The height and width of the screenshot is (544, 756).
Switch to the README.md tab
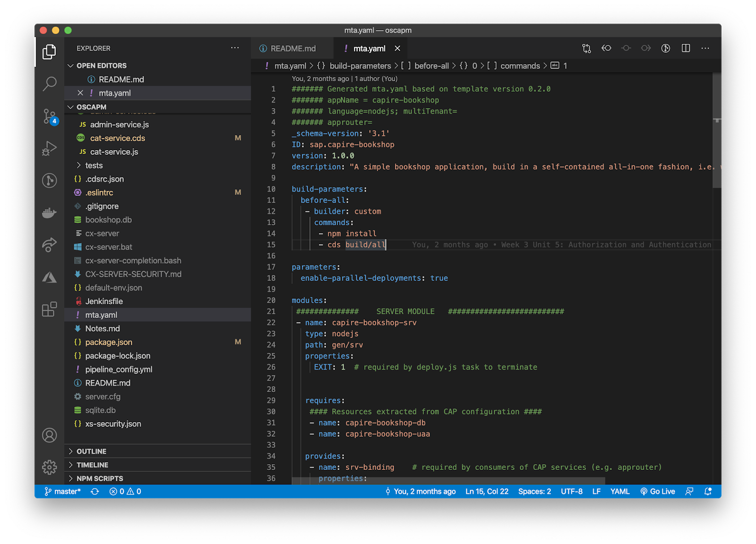point(292,49)
